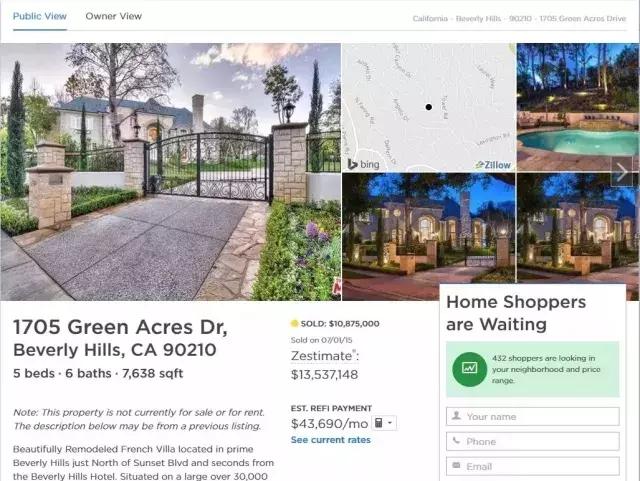The height and width of the screenshot is (481, 640).
Task: Click the Zillow logo on the map
Action: [x=493, y=165]
